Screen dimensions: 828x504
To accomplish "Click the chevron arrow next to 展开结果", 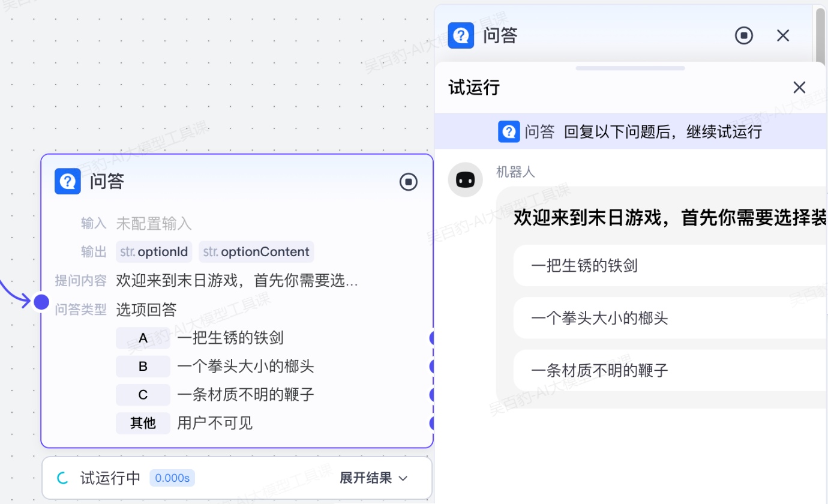I will tap(403, 478).
